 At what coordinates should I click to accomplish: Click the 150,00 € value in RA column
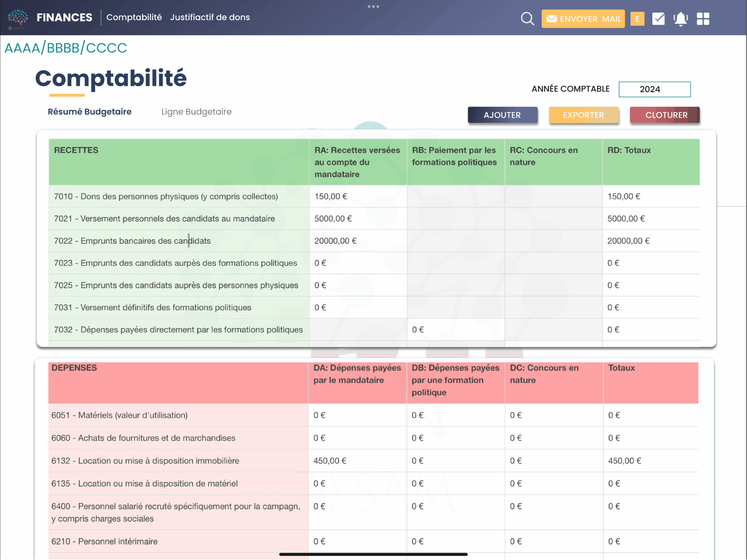point(331,196)
